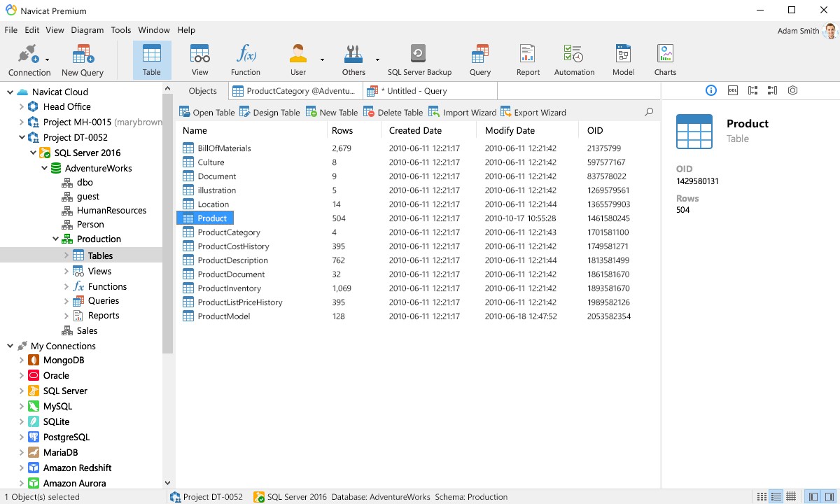Click the Delete Table button
The height and width of the screenshot is (504, 840).
(x=393, y=112)
